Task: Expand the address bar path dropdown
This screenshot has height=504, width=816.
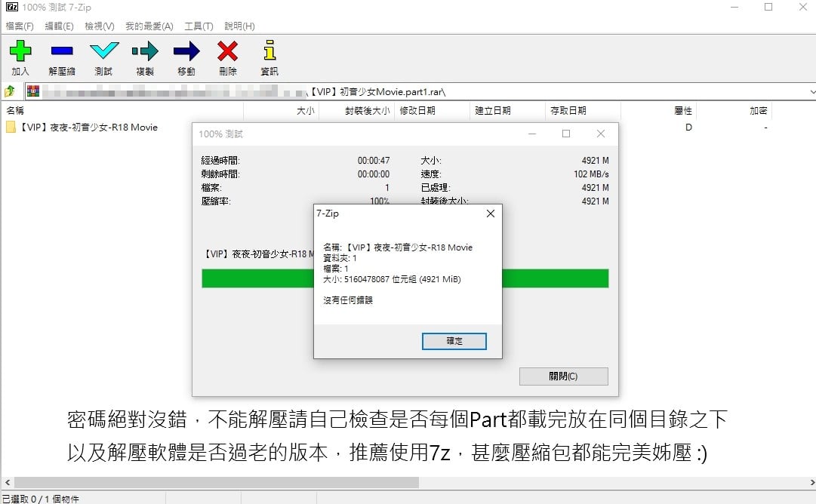Action: (811, 92)
